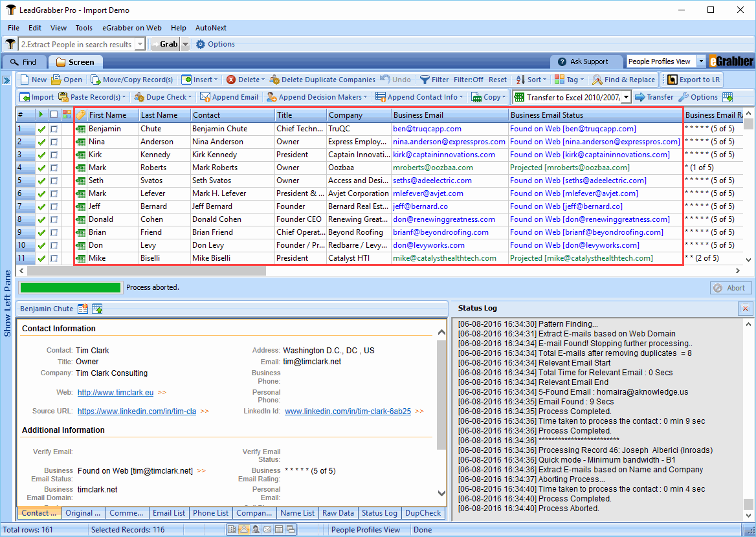Image resolution: width=756 pixels, height=537 pixels.
Task: Open the File menu
Action: 14,28
